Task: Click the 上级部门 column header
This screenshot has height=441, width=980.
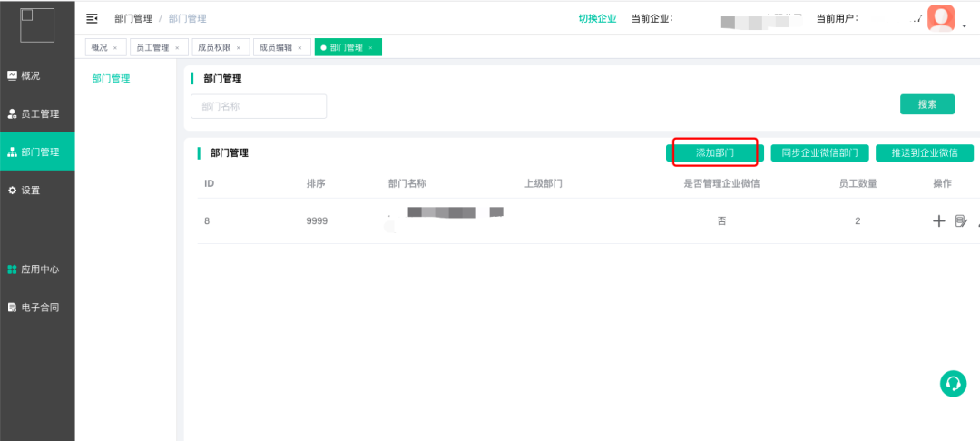Action: (544, 183)
